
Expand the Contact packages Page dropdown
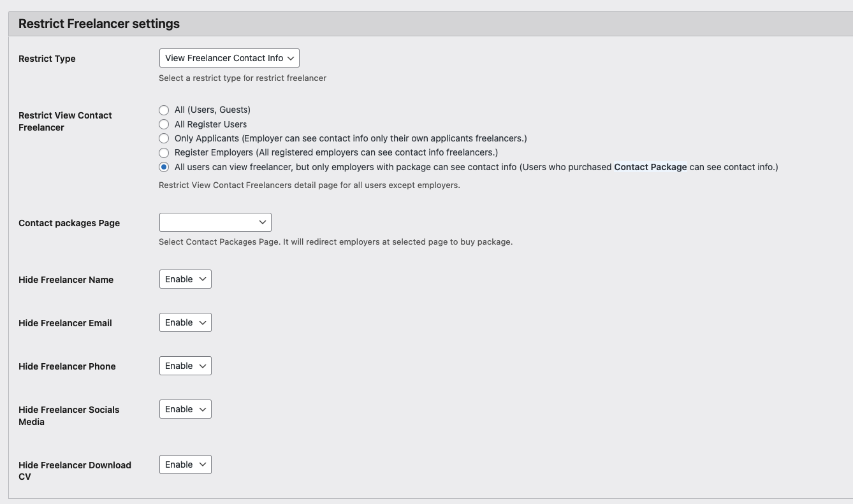(215, 222)
